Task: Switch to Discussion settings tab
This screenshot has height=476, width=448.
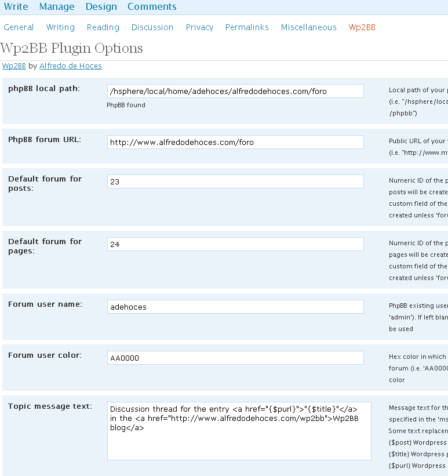Action: coord(152,27)
